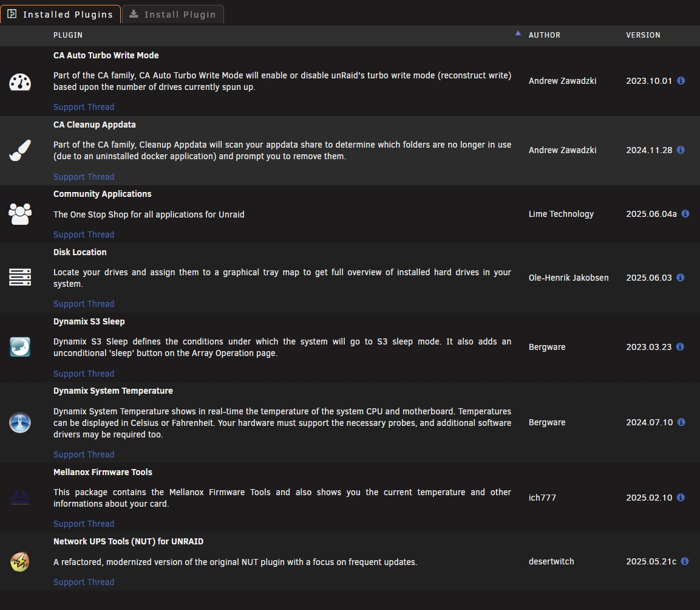Image resolution: width=700 pixels, height=610 pixels.
Task: Select the Installed Plugins tab
Action: click(60, 15)
